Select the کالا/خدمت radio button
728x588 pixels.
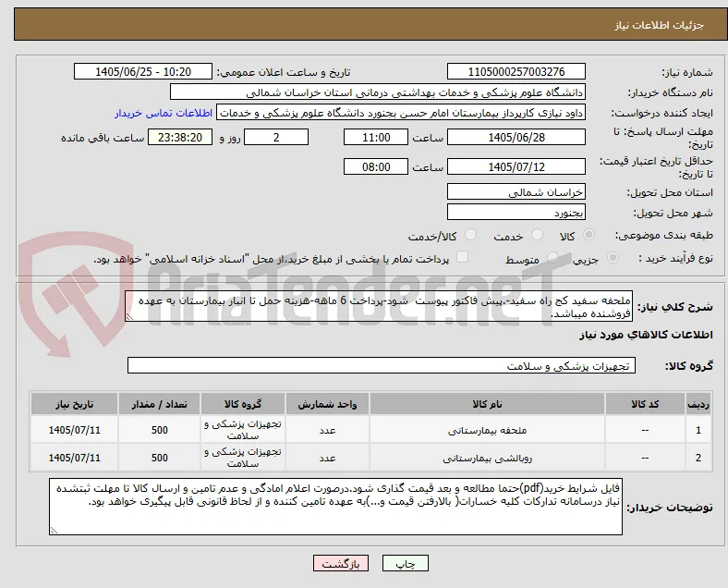pos(471,235)
